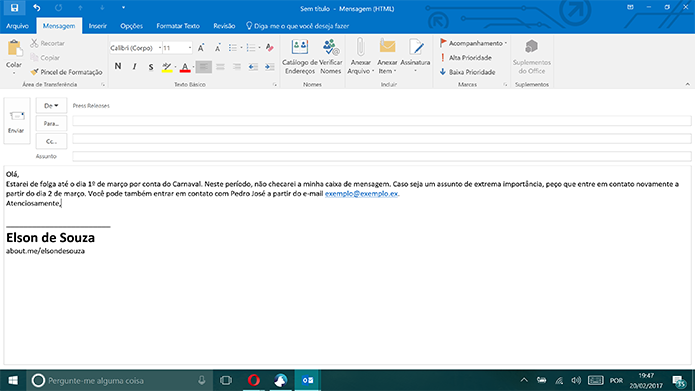Image resolution: width=695 pixels, height=391 pixels.
Task: Click into the Assunto subject field
Action: 382,156
